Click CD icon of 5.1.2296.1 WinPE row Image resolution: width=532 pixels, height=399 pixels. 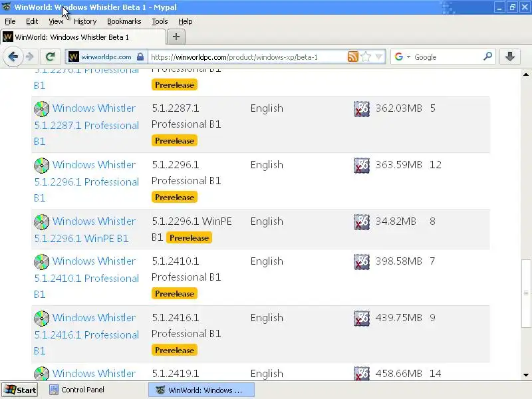41,222
